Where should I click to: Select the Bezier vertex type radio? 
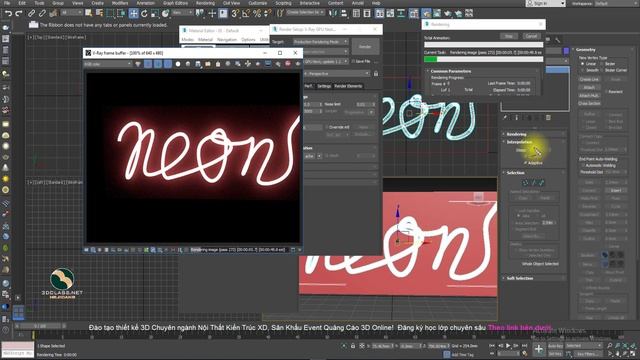point(602,64)
